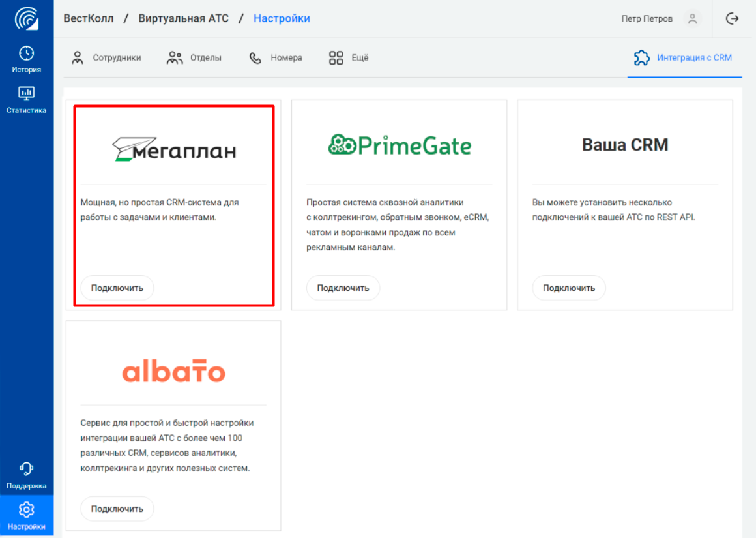The image size is (756, 538).
Task: Click the Отделы group icon
Action: point(175,58)
